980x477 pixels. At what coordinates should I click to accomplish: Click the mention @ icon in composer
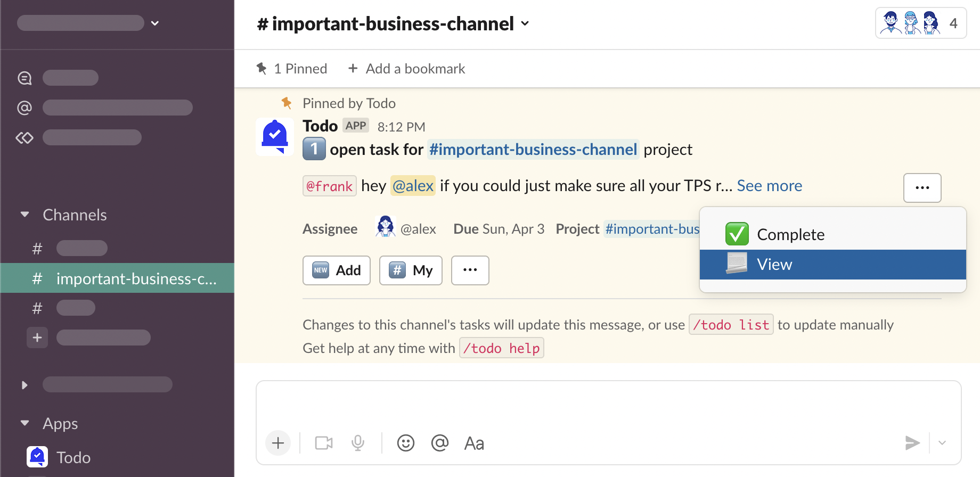tap(439, 443)
